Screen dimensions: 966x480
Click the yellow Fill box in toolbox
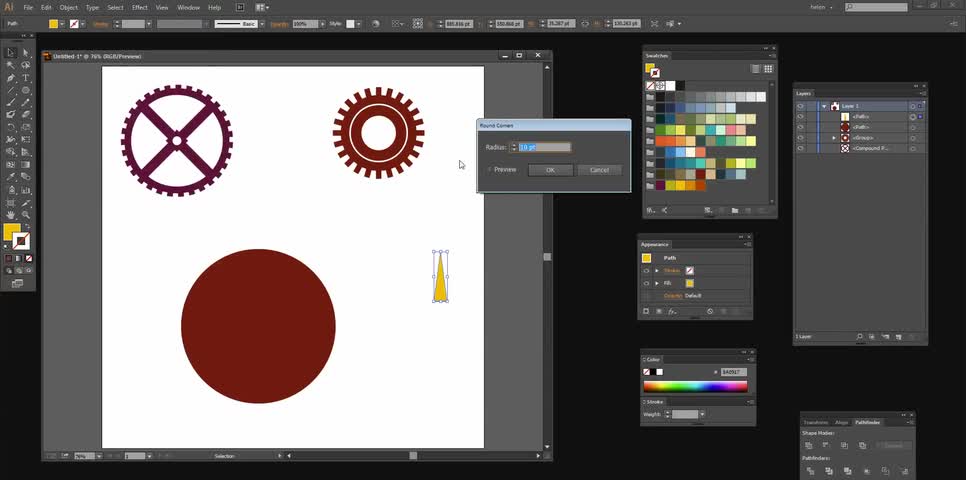pos(12,232)
